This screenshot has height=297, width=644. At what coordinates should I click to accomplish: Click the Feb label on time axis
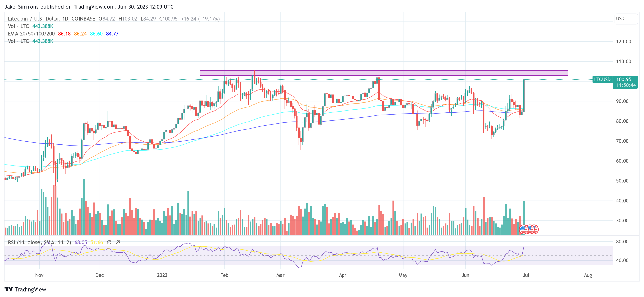pos(224,275)
